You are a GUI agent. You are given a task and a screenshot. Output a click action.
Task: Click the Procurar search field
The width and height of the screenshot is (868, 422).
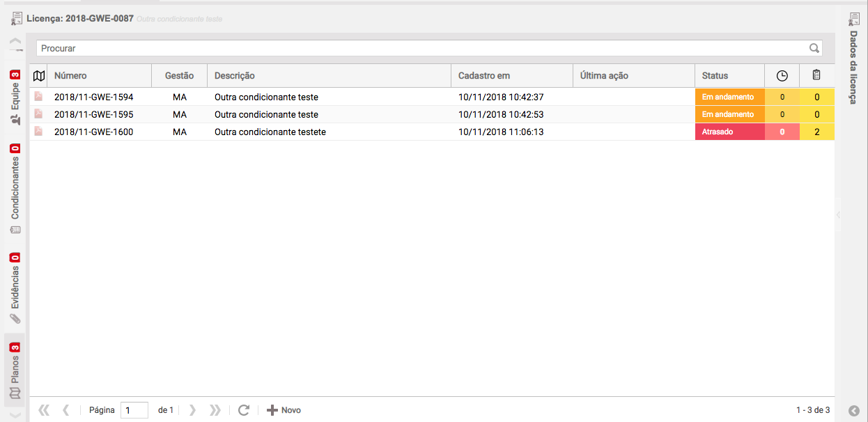pyautogui.click(x=429, y=49)
